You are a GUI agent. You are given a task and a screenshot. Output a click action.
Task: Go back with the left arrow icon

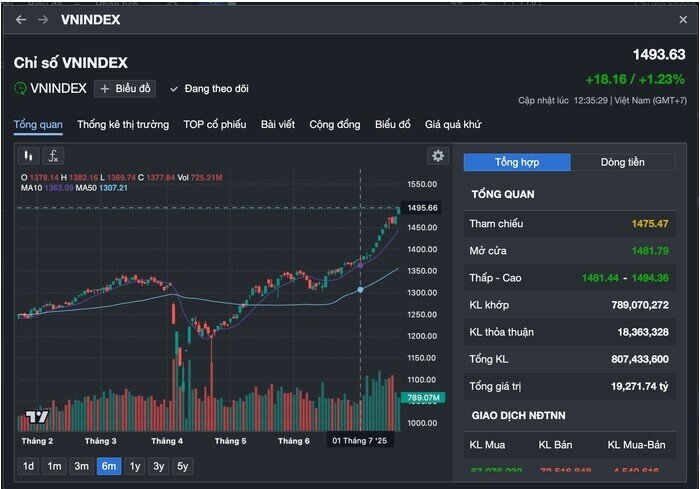click(x=21, y=20)
